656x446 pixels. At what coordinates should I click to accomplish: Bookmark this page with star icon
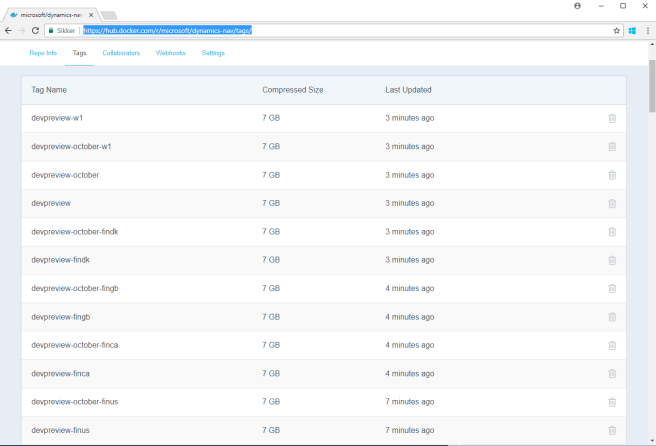[x=617, y=31]
